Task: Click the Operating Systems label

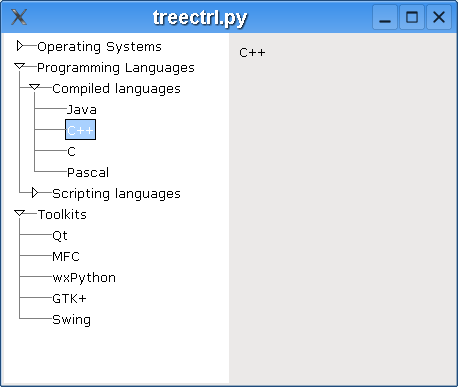Action: (x=99, y=47)
